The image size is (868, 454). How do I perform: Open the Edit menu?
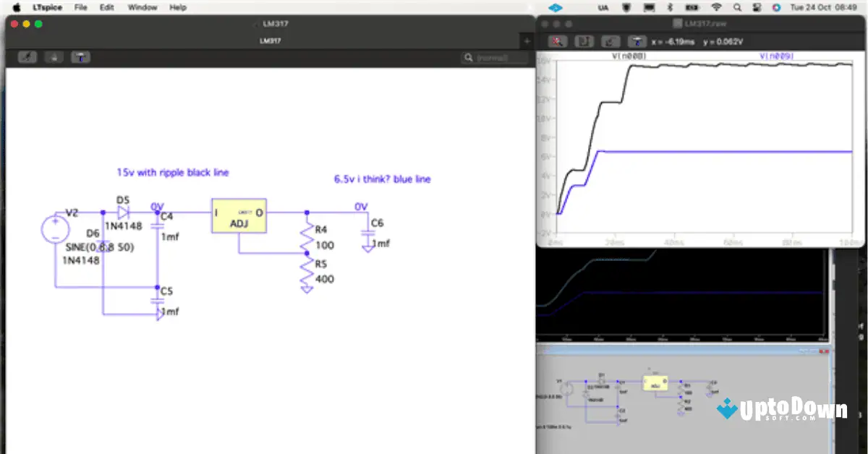pos(107,7)
